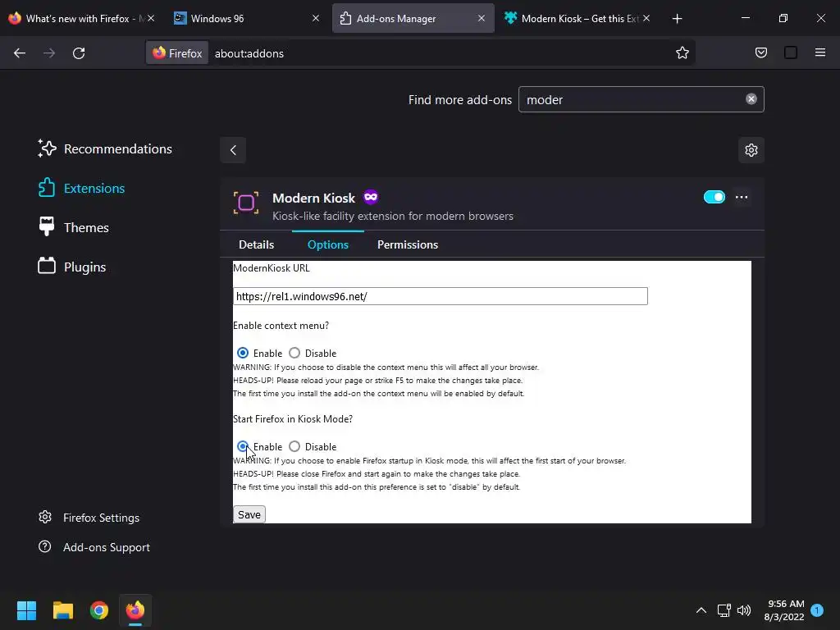The width and height of the screenshot is (840, 630).
Task: Switch to the Options tab
Action: coord(328,244)
